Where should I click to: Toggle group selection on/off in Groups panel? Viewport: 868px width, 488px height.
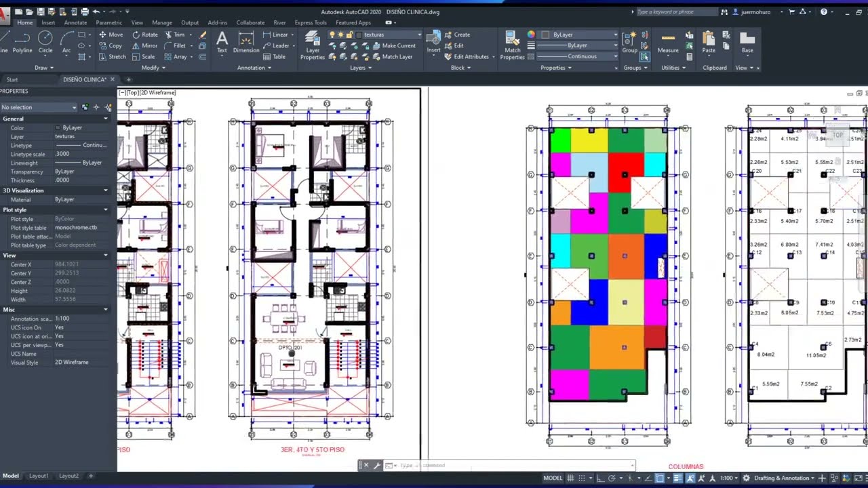click(644, 57)
